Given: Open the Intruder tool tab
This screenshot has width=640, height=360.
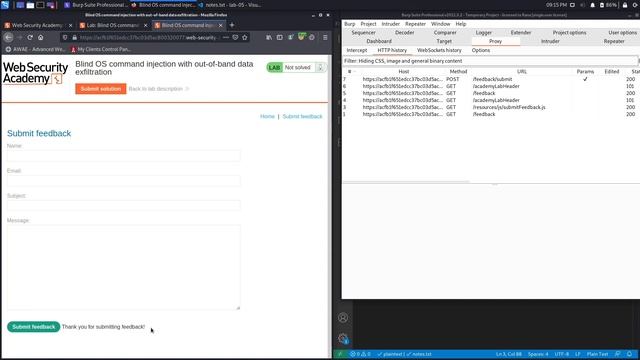Looking at the screenshot, I should tap(550, 41).
